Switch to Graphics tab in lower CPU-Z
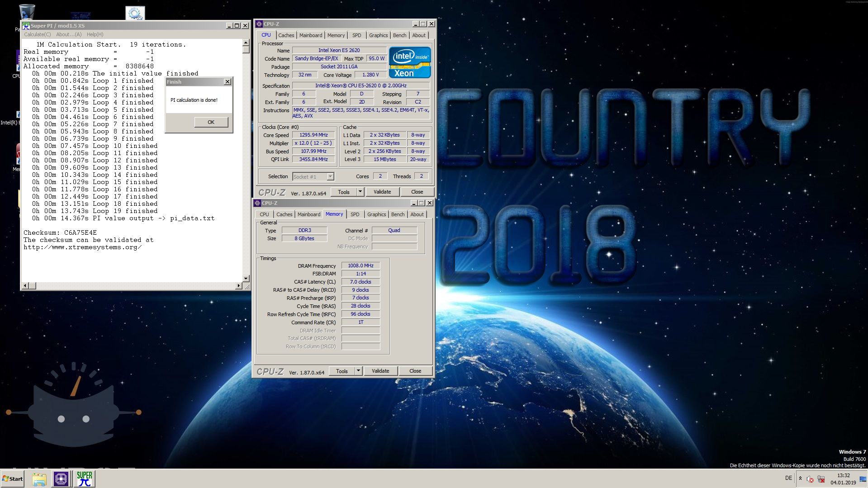This screenshot has width=868, height=488. point(376,214)
